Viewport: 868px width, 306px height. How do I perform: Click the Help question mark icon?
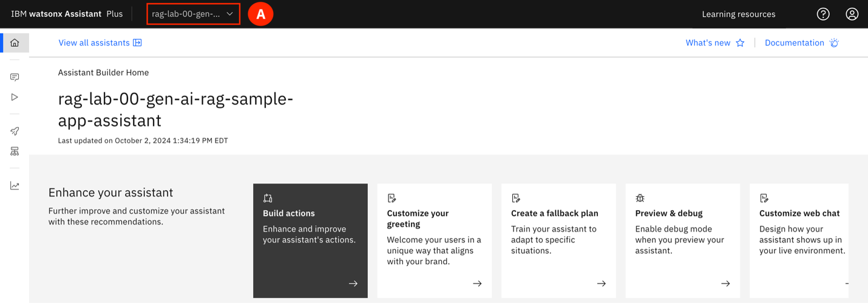coord(823,14)
